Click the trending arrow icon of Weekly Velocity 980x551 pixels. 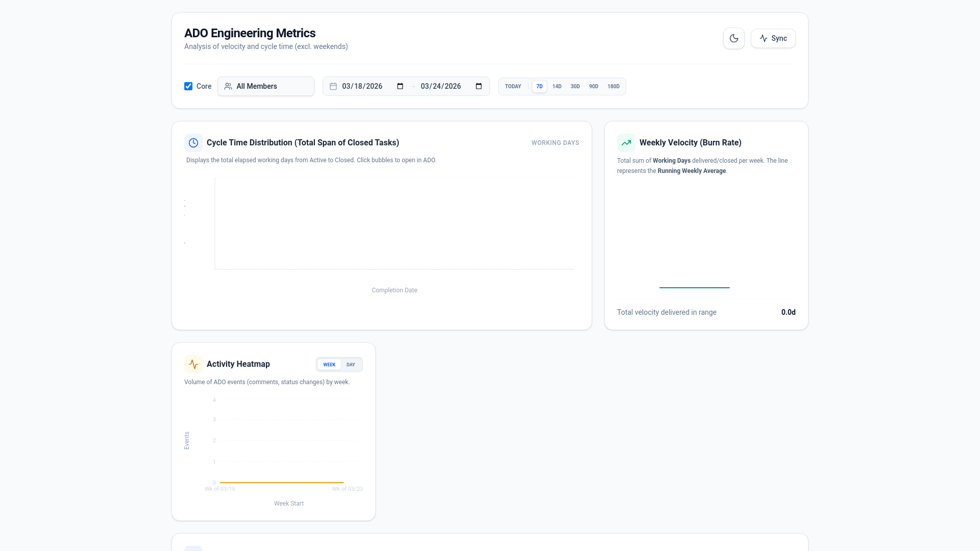coord(626,143)
